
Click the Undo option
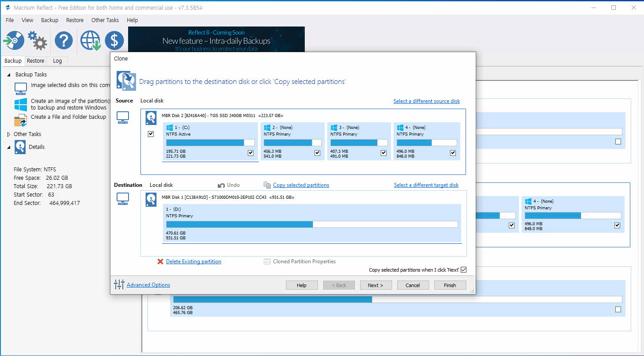[x=229, y=185]
